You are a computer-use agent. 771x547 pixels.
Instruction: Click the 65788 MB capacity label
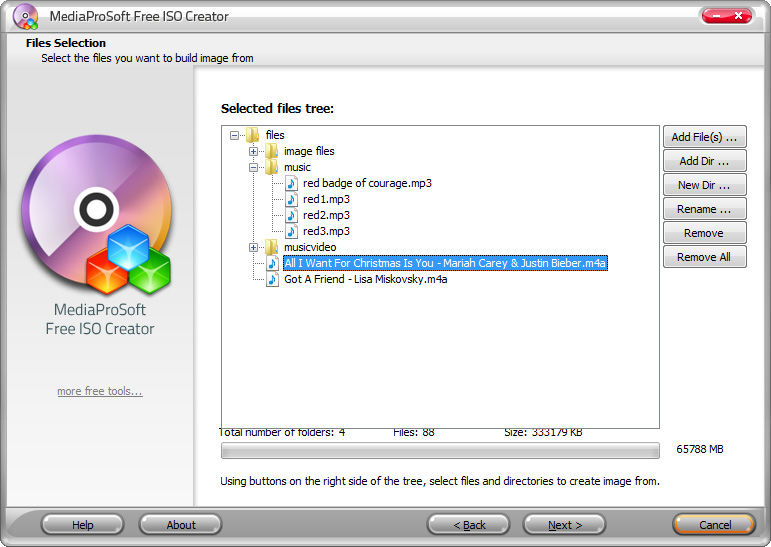[x=700, y=449]
